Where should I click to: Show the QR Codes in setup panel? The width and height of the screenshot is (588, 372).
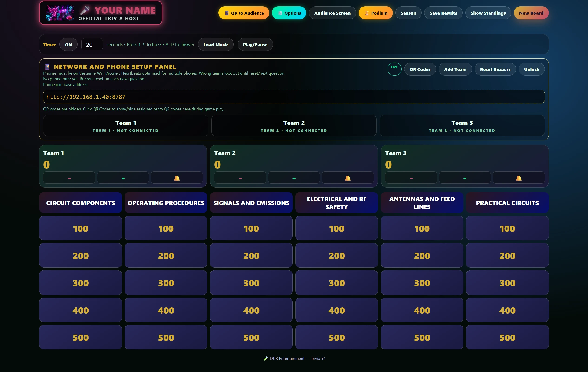coord(420,69)
